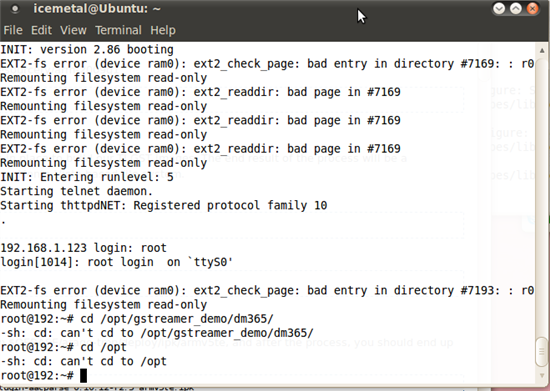
Task: Click the line 'INIT: Entering runlevel: 5'
Action: 87,177
